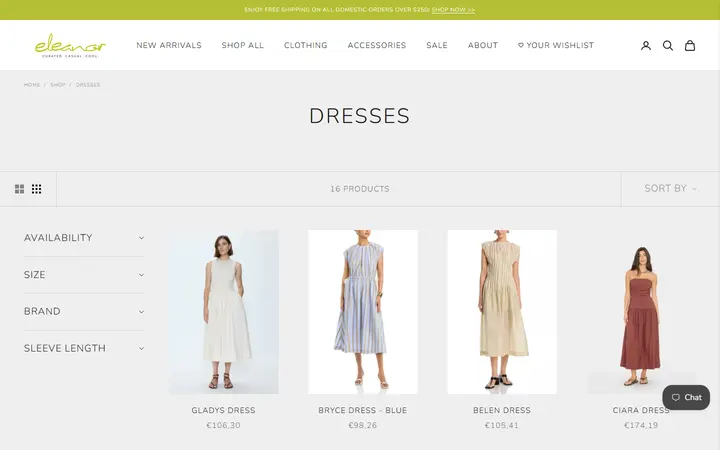Open the shopping bag cart icon
This screenshot has width=720, height=450.
[690, 45]
